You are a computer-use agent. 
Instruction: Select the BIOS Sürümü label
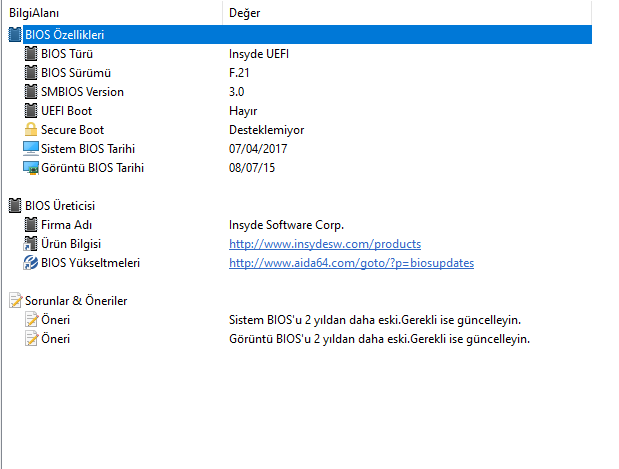click(76, 73)
